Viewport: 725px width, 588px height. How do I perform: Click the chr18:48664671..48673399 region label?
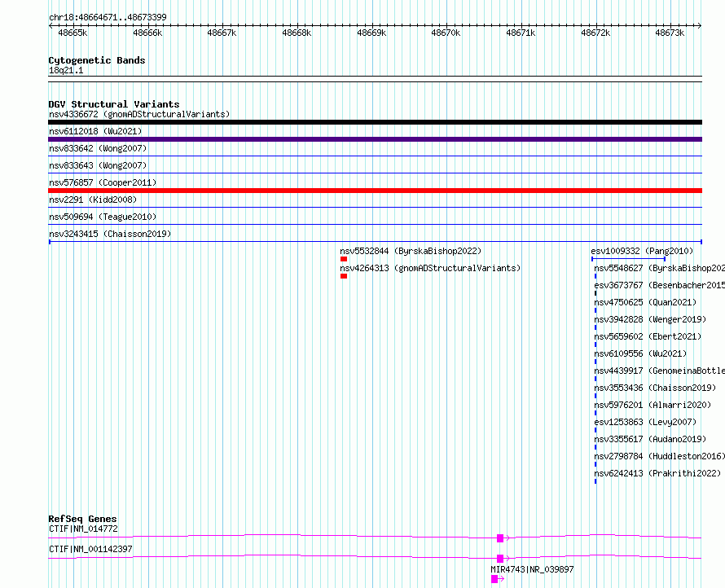click(x=108, y=17)
